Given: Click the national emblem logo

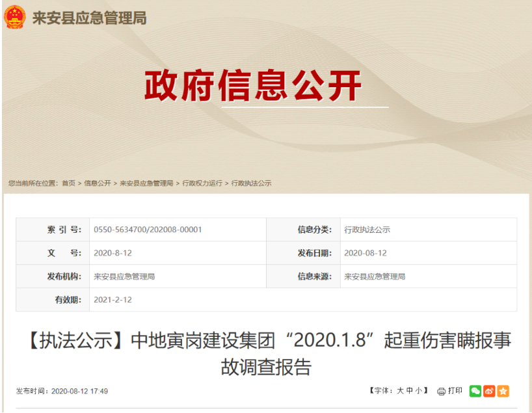Looking at the screenshot, I should tap(16, 18).
